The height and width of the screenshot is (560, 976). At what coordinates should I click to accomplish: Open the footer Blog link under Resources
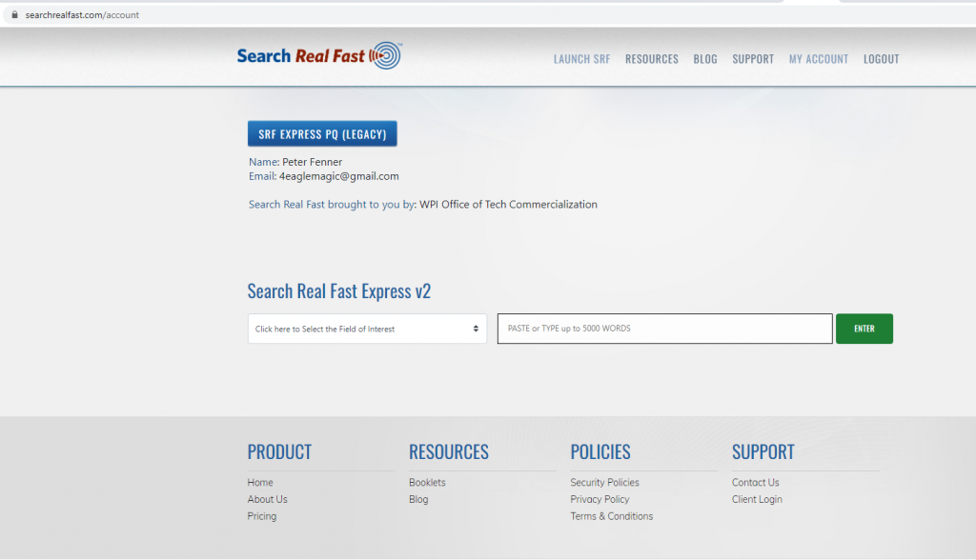[418, 499]
